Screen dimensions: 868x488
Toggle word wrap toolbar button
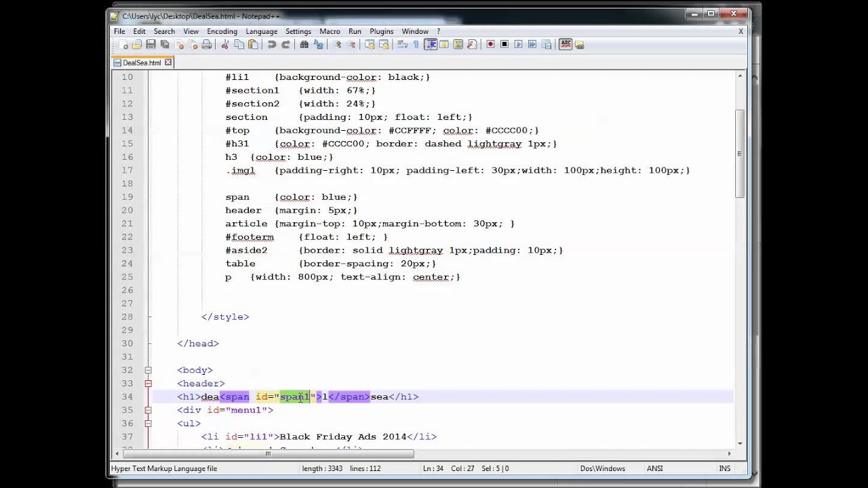(x=401, y=45)
